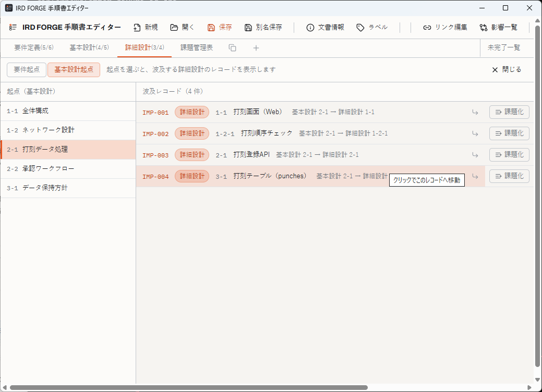Save the document with 保存

(220, 27)
